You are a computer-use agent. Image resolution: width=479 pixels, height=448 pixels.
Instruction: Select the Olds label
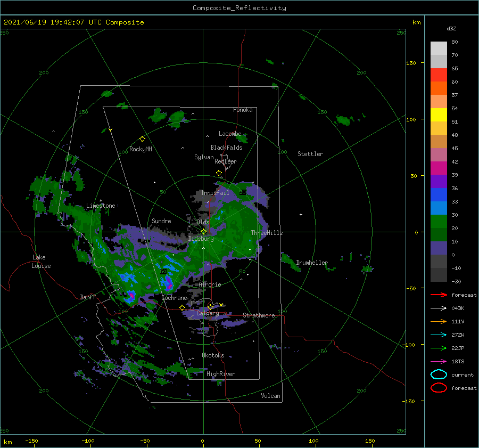pyautogui.click(x=203, y=222)
